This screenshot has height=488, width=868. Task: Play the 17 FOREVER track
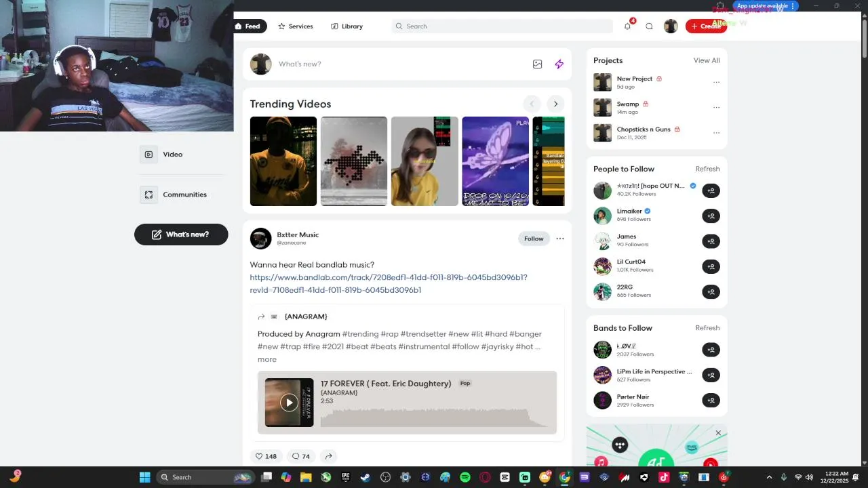(x=289, y=403)
